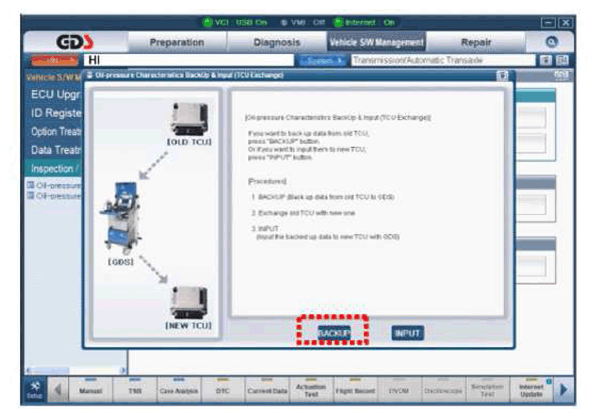Select second Oil-pressure tree item
The height and width of the screenshot is (418, 597).
pyautogui.click(x=54, y=196)
